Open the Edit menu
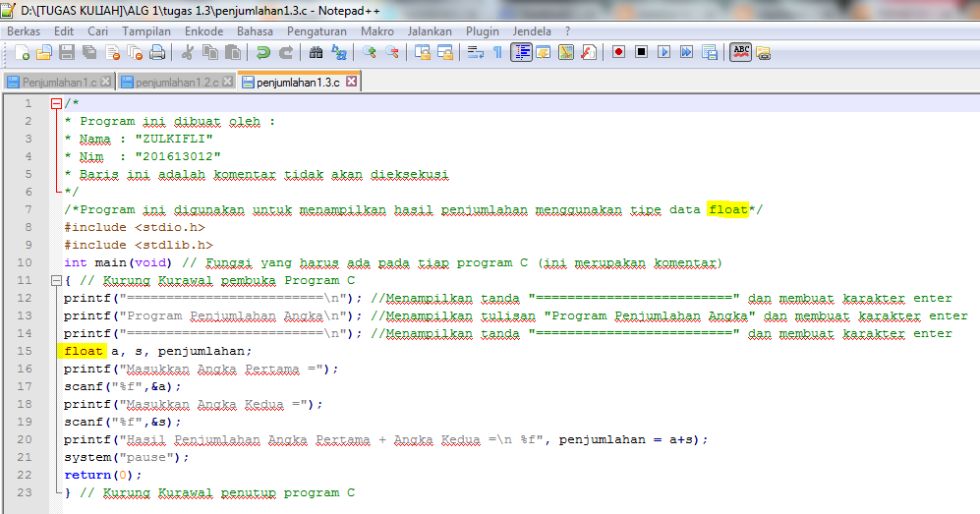This screenshot has width=980, height=514. [x=64, y=31]
